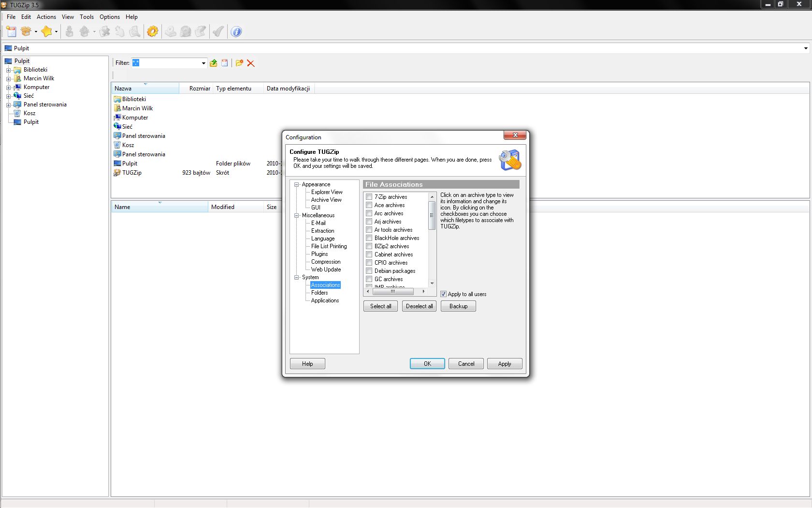Screen dimensions: 812x508
Task: Open the dropdown arrow next to Favorites star
Action: coord(56,32)
